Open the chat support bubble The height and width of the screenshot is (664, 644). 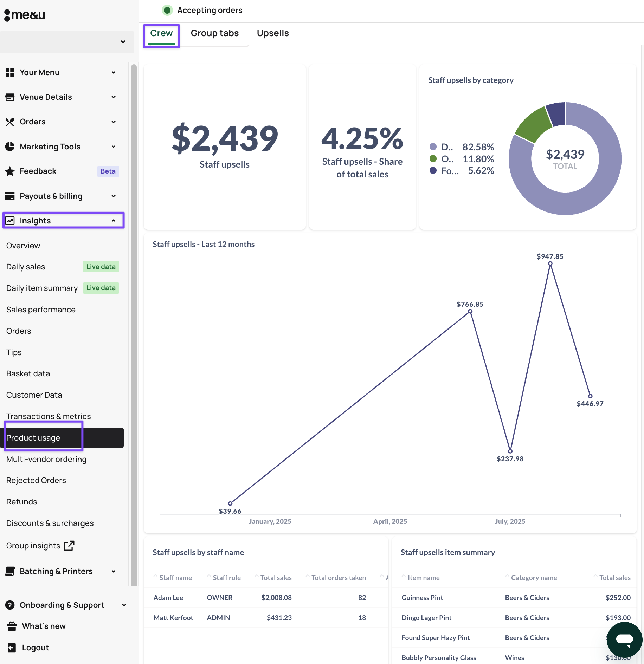pyautogui.click(x=624, y=639)
